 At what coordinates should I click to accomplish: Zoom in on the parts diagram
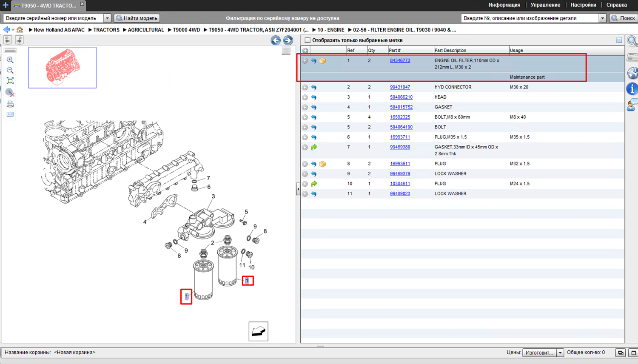10,60
